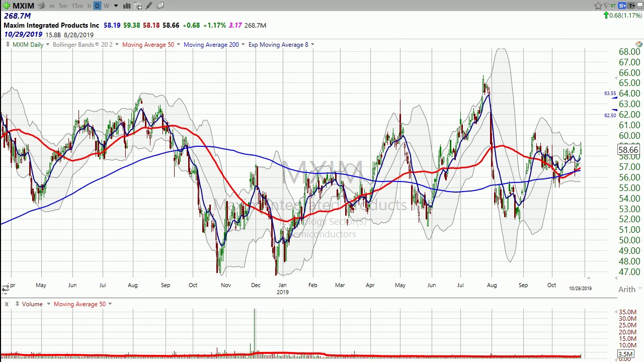Click the 3.17 magenta value
Screen dimensions: 644x362
[x=235, y=25]
